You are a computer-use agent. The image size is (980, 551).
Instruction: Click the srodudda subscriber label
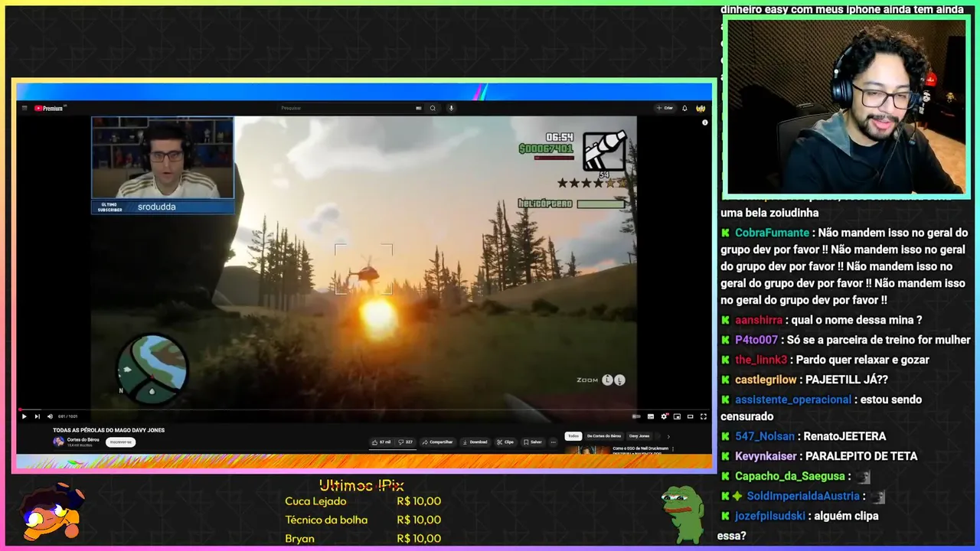[x=156, y=207]
